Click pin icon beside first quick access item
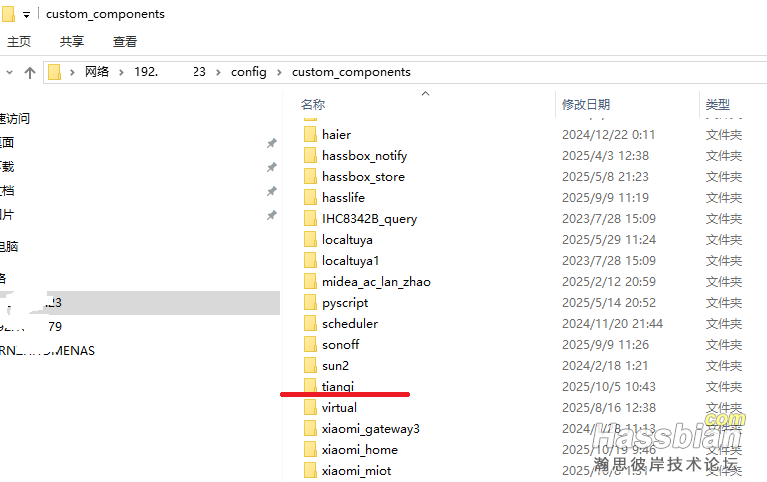767x482 pixels. point(271,143)
